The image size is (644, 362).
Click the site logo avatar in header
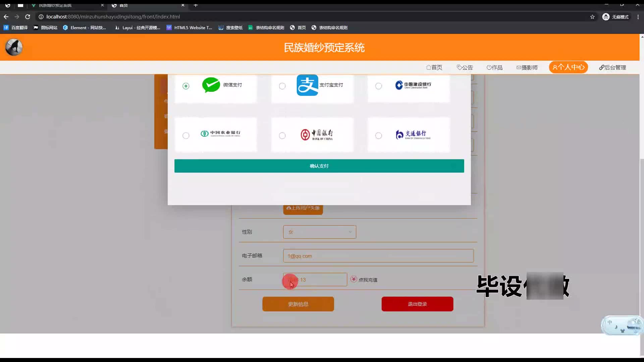click(14, 47)
